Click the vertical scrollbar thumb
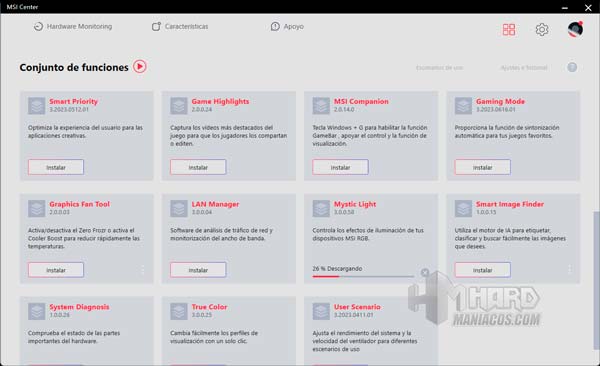This screenshot has height=366, width=600. click(596, 279)
